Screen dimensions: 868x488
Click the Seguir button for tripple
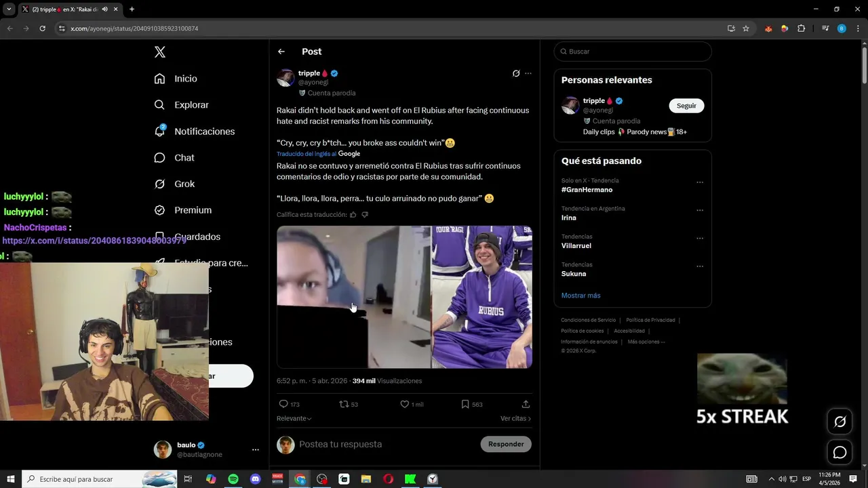[686, 106]
